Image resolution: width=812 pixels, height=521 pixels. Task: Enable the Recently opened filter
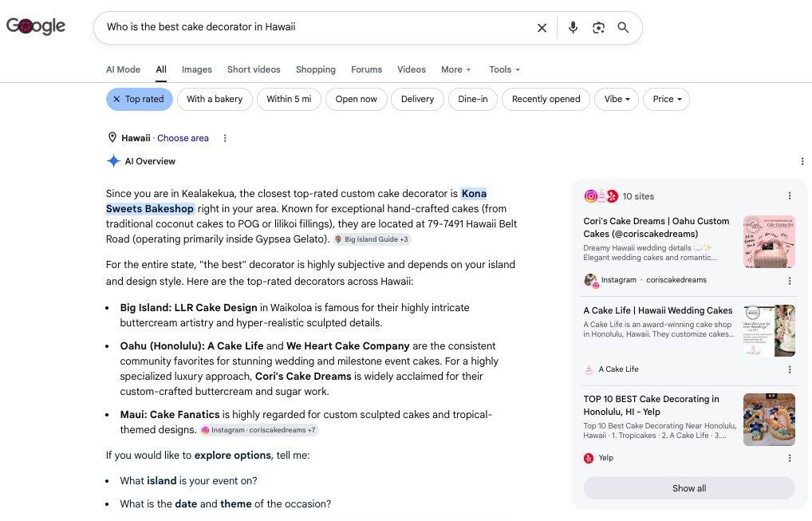click(546, 99)
